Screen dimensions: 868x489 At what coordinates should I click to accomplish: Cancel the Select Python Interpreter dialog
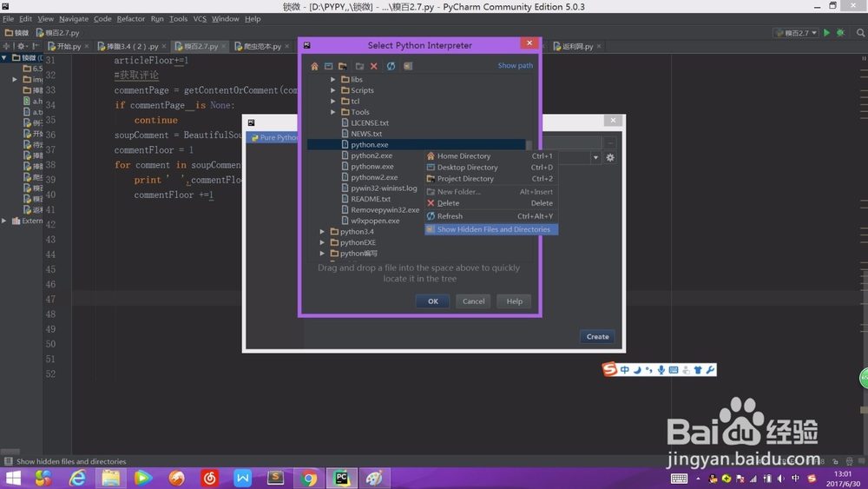473,301
